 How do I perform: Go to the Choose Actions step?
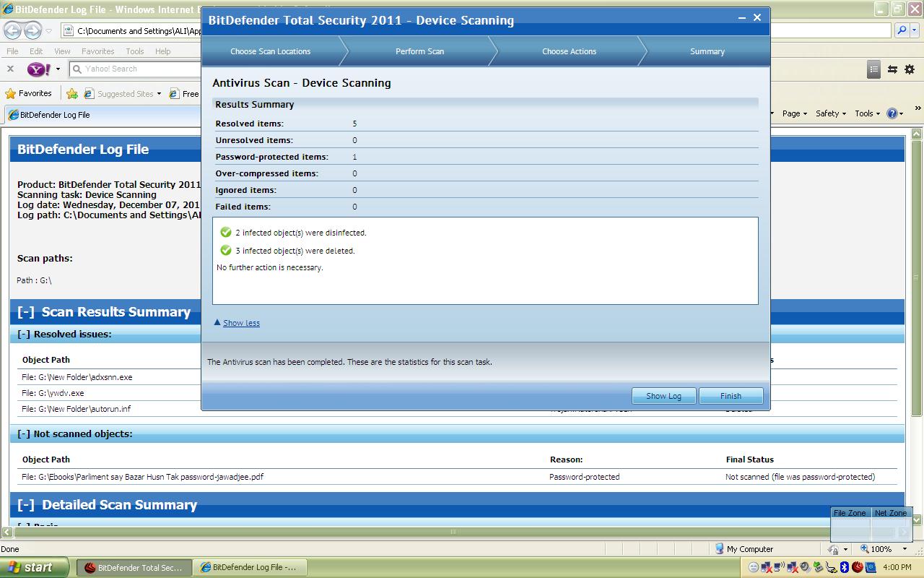click(569, 51)
